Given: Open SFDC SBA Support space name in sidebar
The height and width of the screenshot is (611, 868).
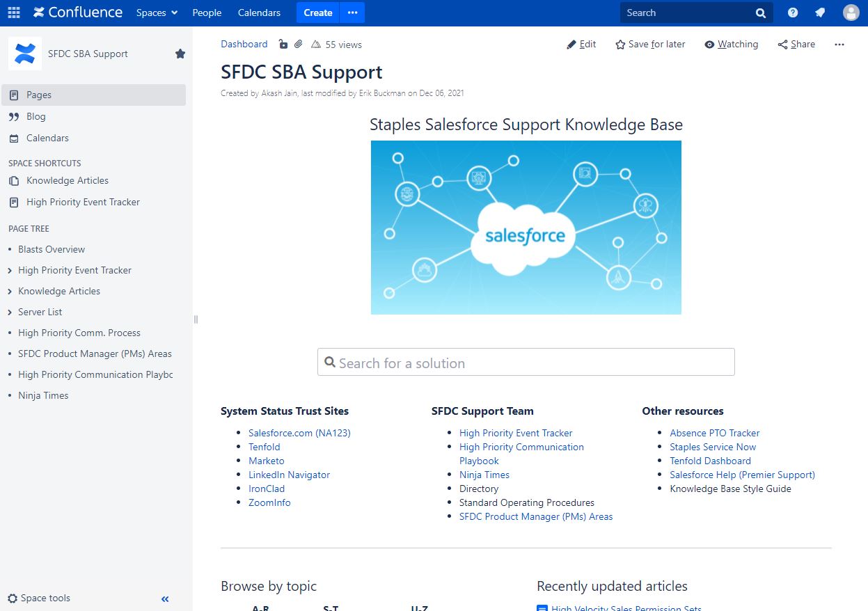Looking at the screenshot, I should 88,54.
